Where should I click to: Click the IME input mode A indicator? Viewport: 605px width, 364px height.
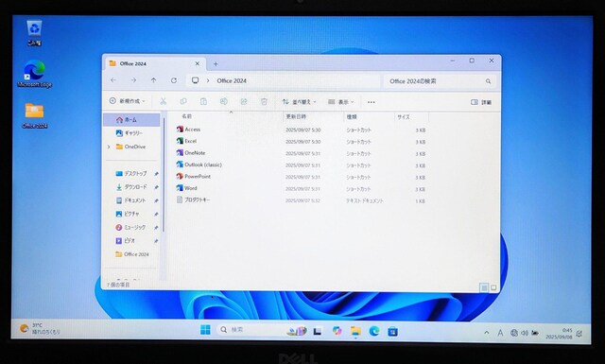(500, 333)
